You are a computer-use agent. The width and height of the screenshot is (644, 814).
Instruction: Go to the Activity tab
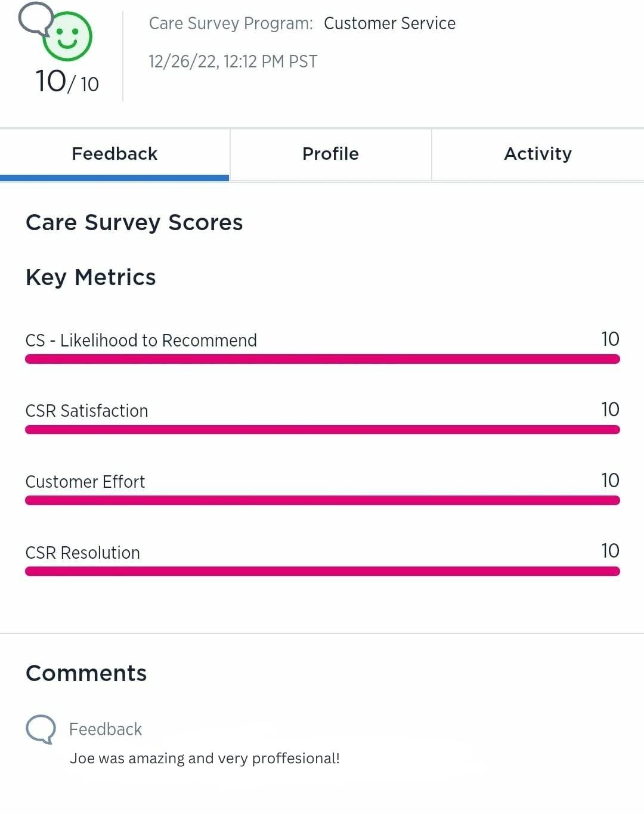(x=537, y=154)
